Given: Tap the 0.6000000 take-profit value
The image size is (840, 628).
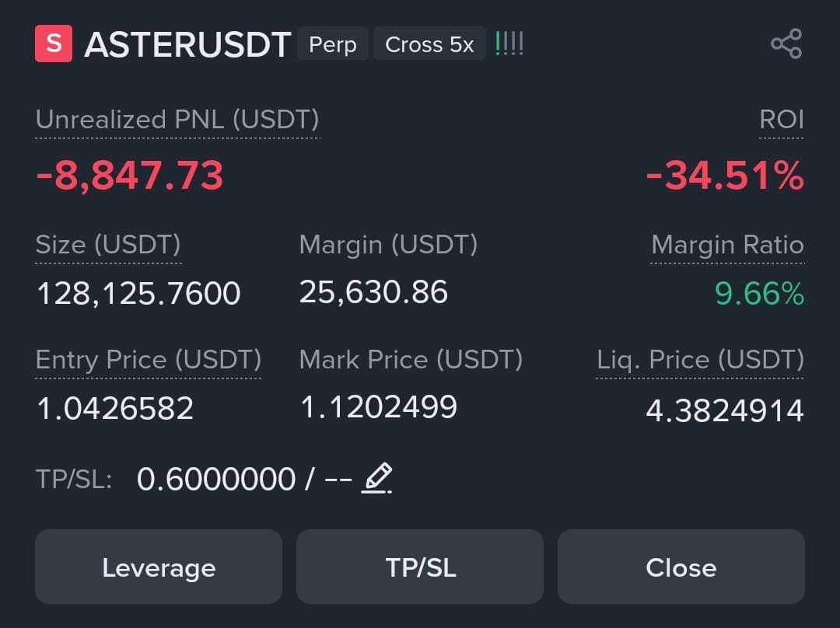Looking at the screenshot, I should pyautogui.click(x=216, y=479).
